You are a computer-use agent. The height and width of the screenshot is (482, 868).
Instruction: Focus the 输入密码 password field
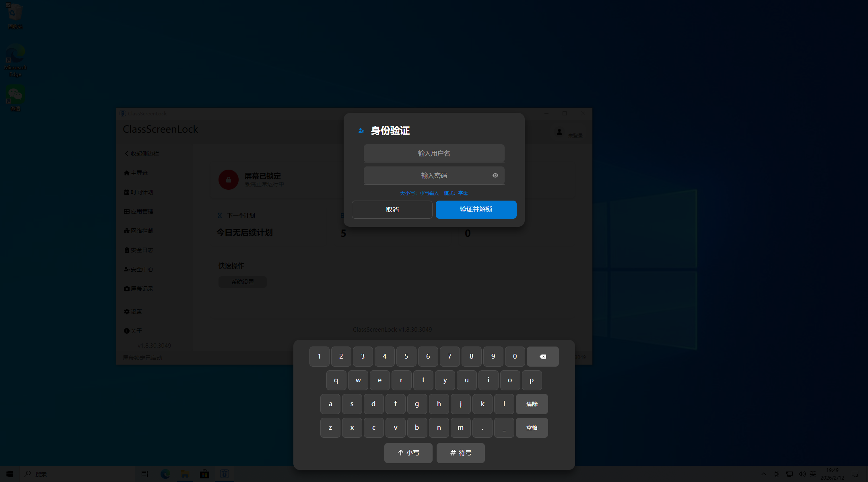coord(427,175)
